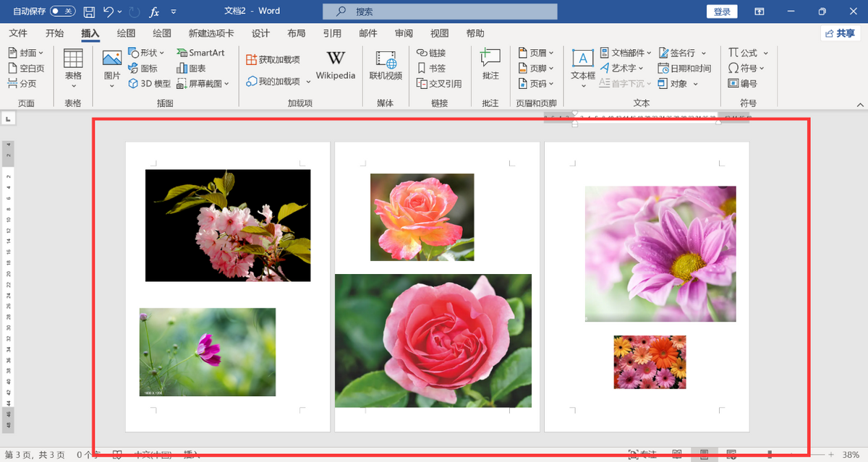Click the Undo arrow icon
This screenshot has width=868, height=462.
pyautogui.click(x=109, y=12)
